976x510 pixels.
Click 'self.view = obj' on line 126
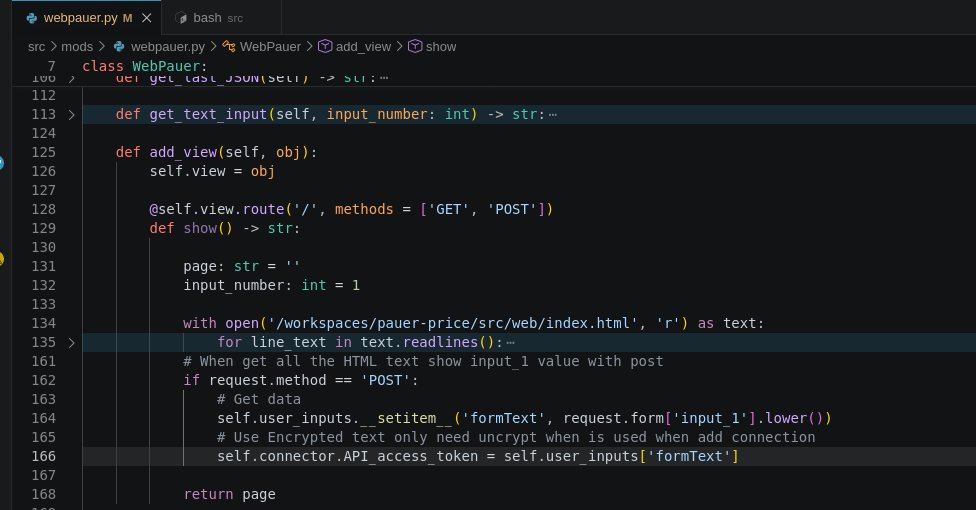pyautogui.click(x=212, y=171)
